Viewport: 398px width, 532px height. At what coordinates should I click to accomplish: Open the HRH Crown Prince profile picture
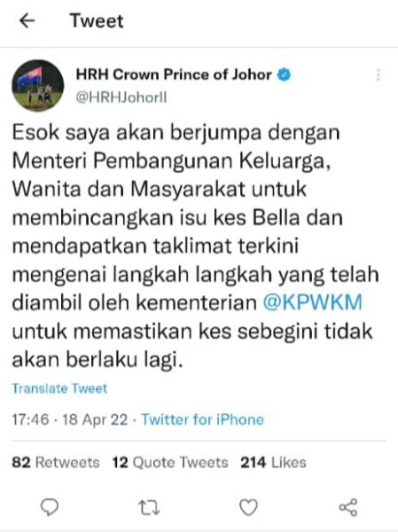37,85
